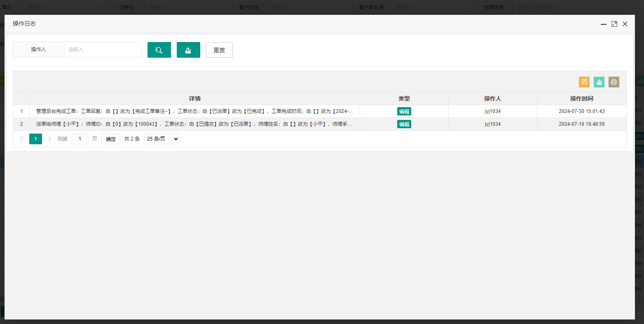Click the 确定 pagination confirm button
This screenshot has width=644, height=324.
[x=111, y=139]
